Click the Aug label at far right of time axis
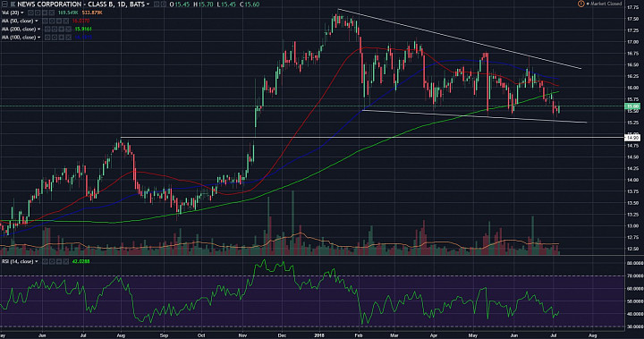The width and height of the screenshot is (644, 339). pos(592,335)
